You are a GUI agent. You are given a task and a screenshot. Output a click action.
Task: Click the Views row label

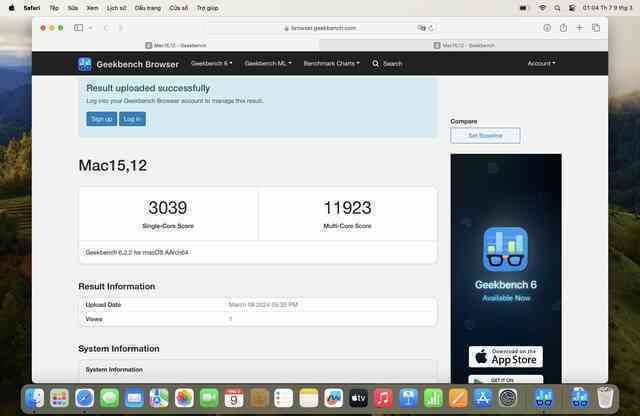point(94,319)
